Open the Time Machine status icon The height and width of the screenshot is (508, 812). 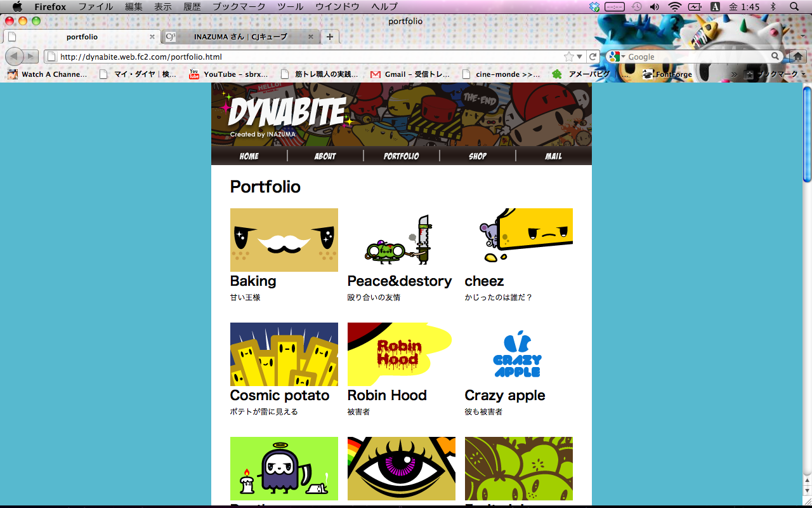tap(636, 6)
